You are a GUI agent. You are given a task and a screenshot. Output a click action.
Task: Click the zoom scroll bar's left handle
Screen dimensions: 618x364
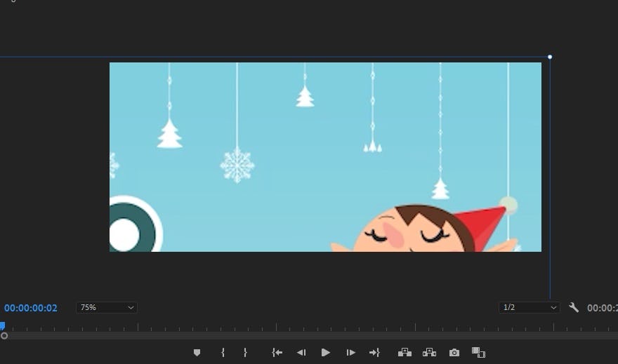pos(4,336)
